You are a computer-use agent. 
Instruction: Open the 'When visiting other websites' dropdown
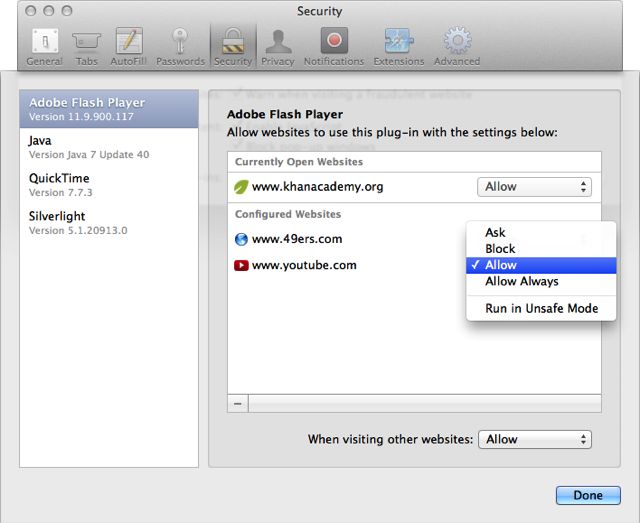tap(535, 439)
